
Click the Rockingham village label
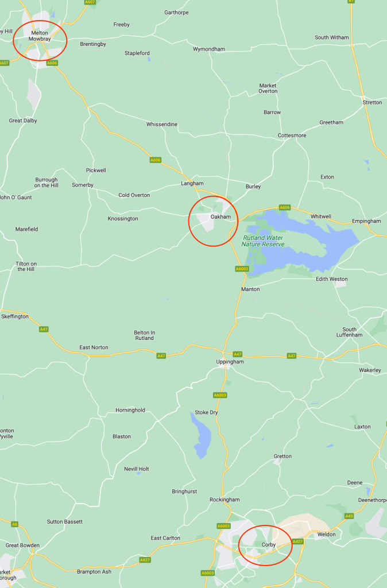[x=225, y=500]
